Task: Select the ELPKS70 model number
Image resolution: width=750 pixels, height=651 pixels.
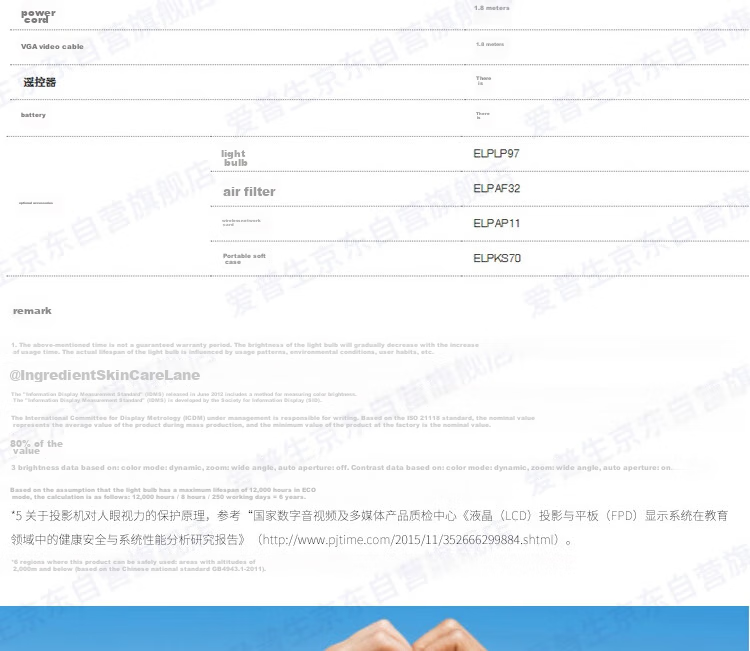Action: tap(496, 258)
